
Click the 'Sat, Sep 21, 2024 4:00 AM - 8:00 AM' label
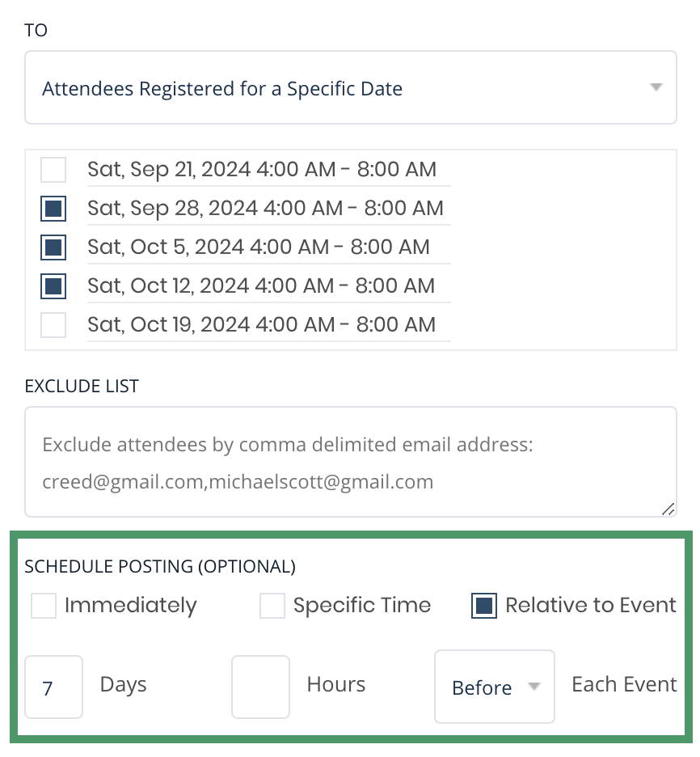(262, 170)
